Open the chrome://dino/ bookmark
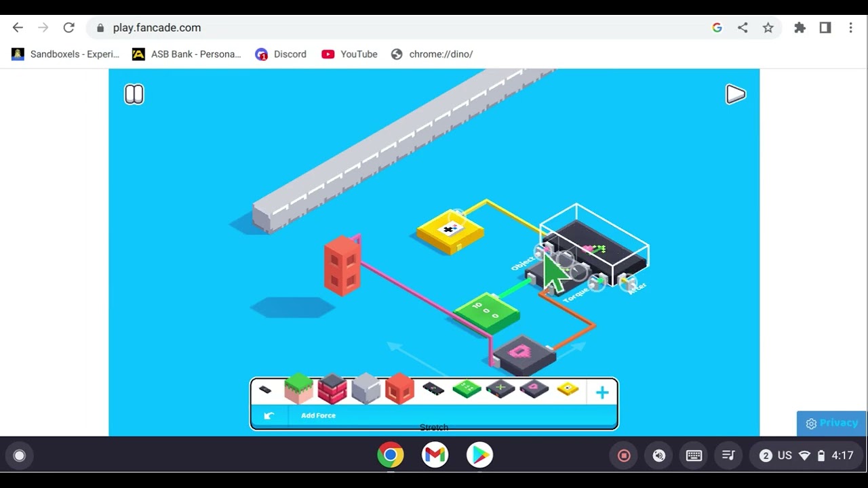Viewport: 868px width, 488px height. click(x=432, y=54)
